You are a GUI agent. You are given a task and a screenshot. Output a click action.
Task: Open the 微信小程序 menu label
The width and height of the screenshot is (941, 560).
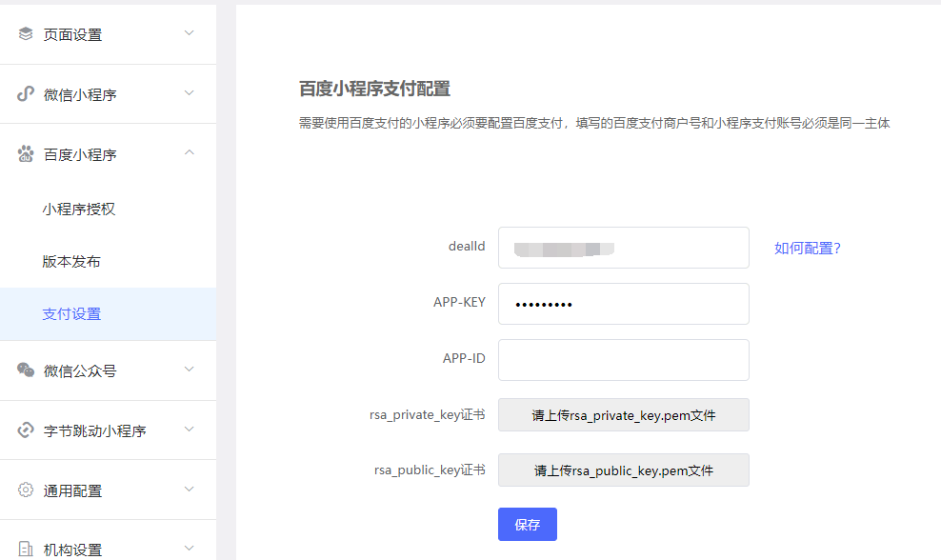[80, 95]
